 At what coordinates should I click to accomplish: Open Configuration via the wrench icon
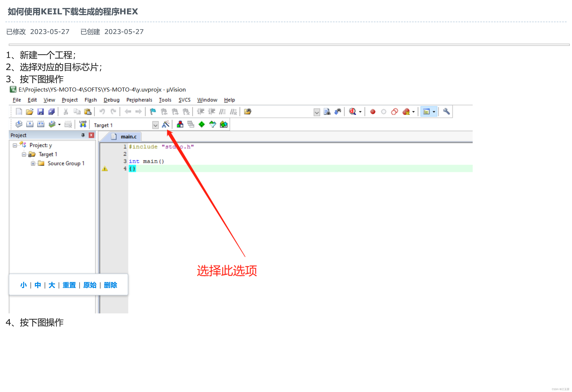446,112
